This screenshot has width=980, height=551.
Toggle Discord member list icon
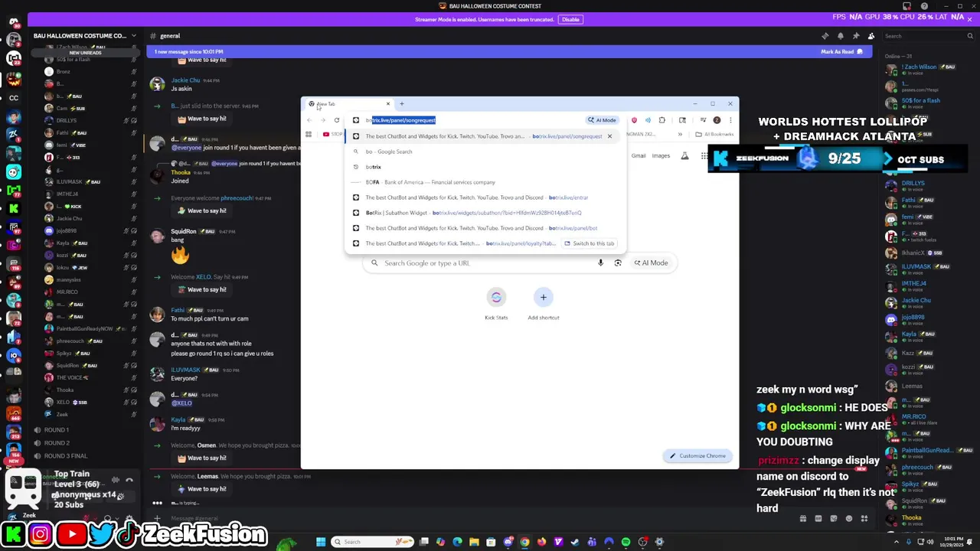[871, 36]
